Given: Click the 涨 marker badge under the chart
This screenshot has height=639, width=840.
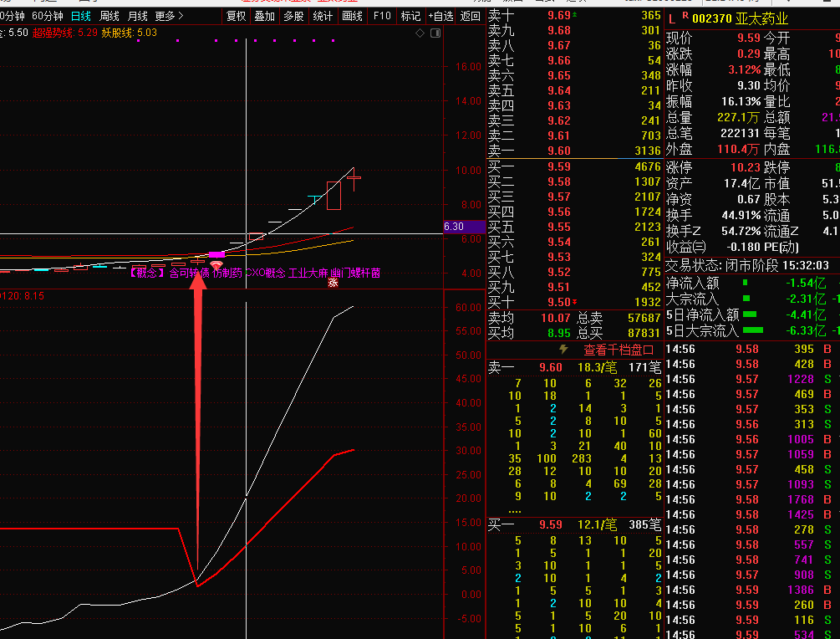Looking at the screenshot, I should pos(333,283).
